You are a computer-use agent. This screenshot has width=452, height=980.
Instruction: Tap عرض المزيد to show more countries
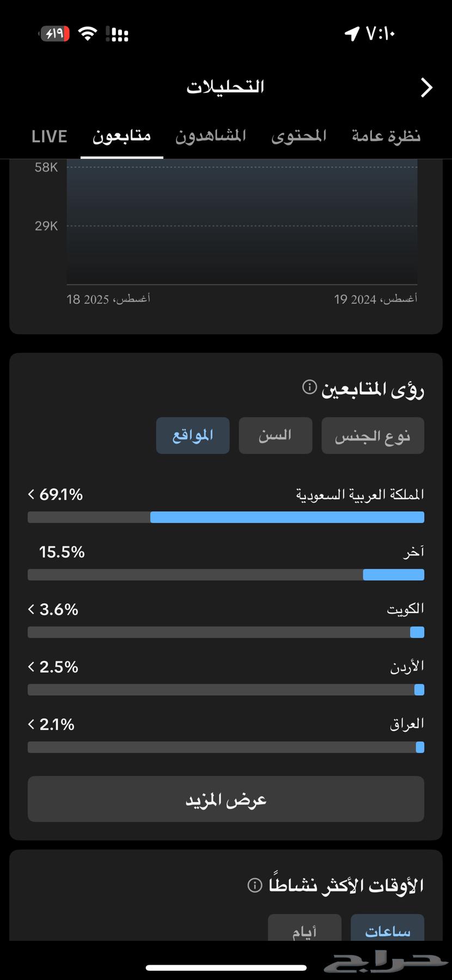pos(225,799)
